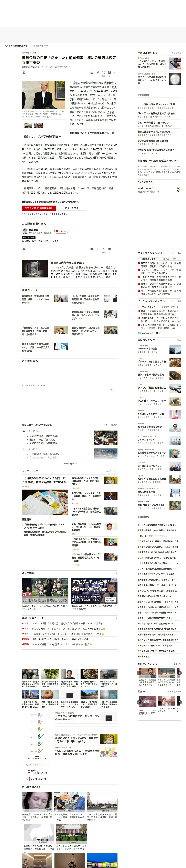This screenshot has height=868, width=186.
Task: Click red arrow beside 写真 heading
Action: (144, 692)
